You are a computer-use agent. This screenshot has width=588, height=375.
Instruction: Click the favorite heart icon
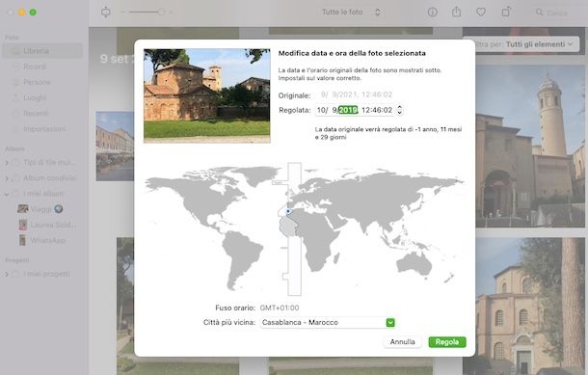(x=481, y=13)
